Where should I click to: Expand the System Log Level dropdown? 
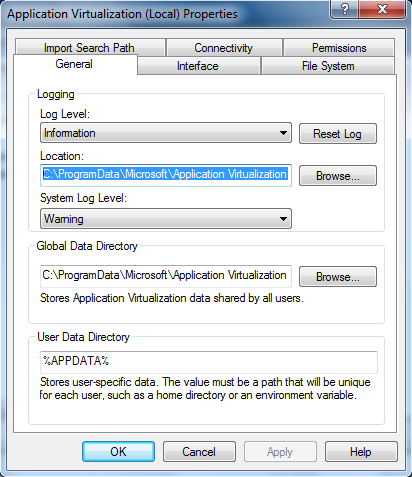(x=166, y=219)
